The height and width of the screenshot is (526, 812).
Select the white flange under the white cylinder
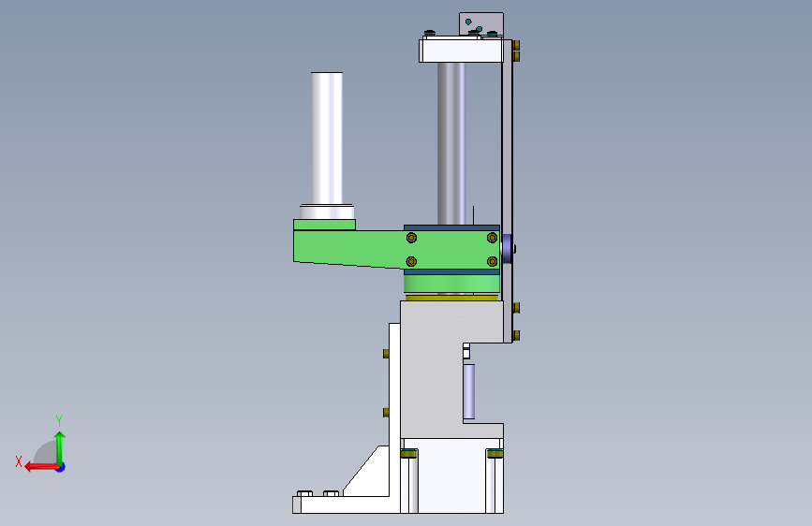point(327,212)
